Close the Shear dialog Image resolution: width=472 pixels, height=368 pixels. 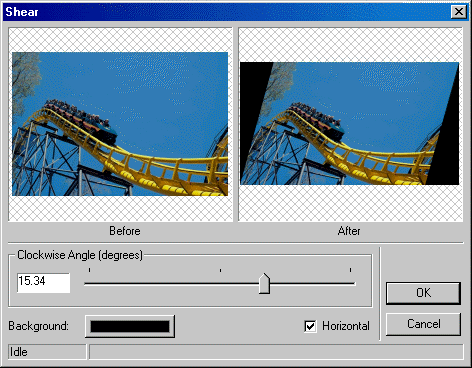(459, 12)
